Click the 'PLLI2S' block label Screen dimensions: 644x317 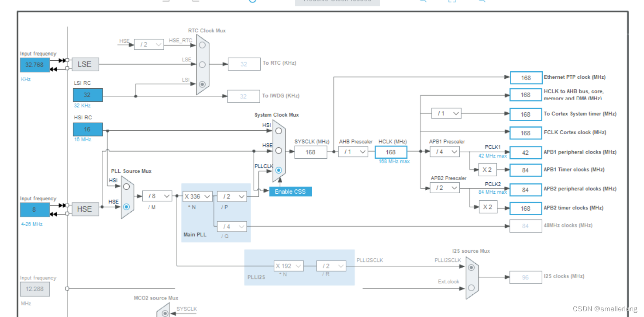click(255, 277)
